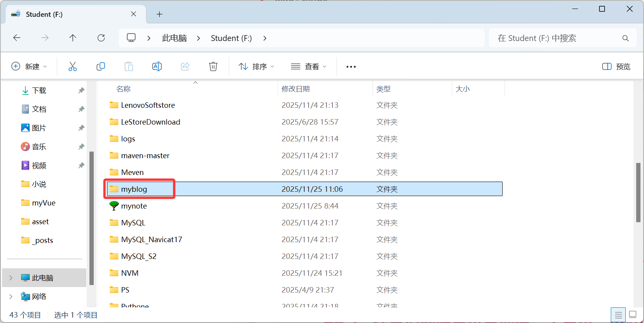Image resolution: width=644 pixels, height=323 pixels.
Task: Open a new tab with plus button
Action: (x=159, y=14)
